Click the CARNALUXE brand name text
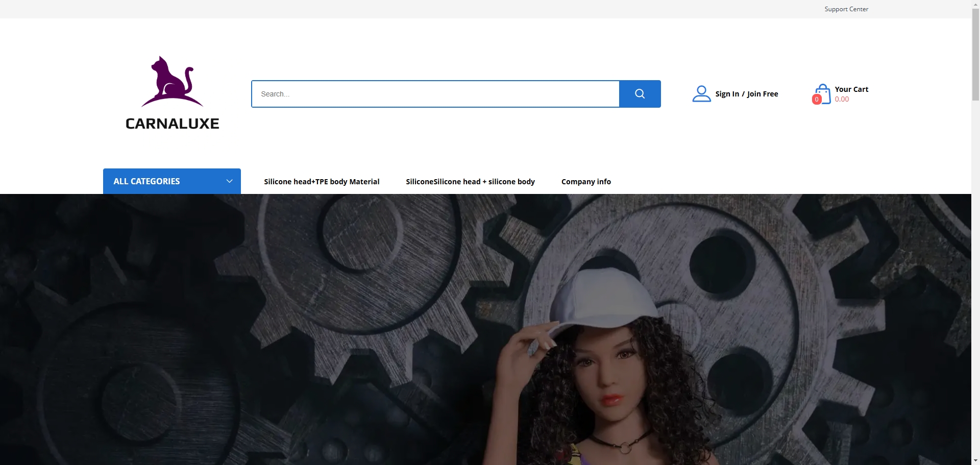The image size is (980, 465). (173, 124)
